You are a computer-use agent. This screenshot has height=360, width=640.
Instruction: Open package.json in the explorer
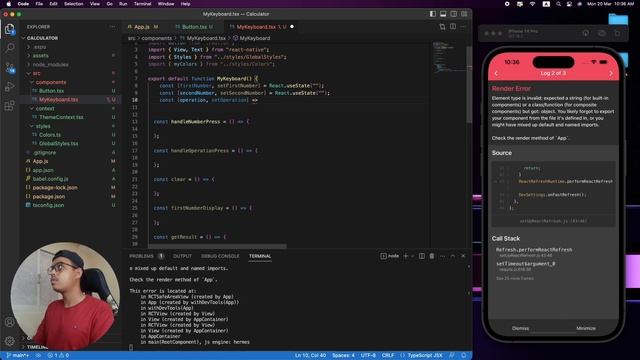pyautogui.click(x=49, y=196)
